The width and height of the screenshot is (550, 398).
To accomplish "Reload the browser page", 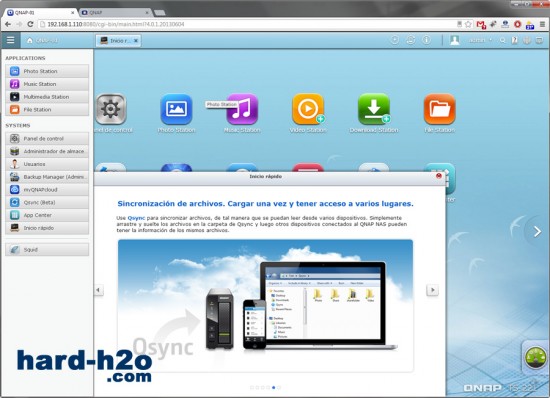I will click(x=30, y=24).
